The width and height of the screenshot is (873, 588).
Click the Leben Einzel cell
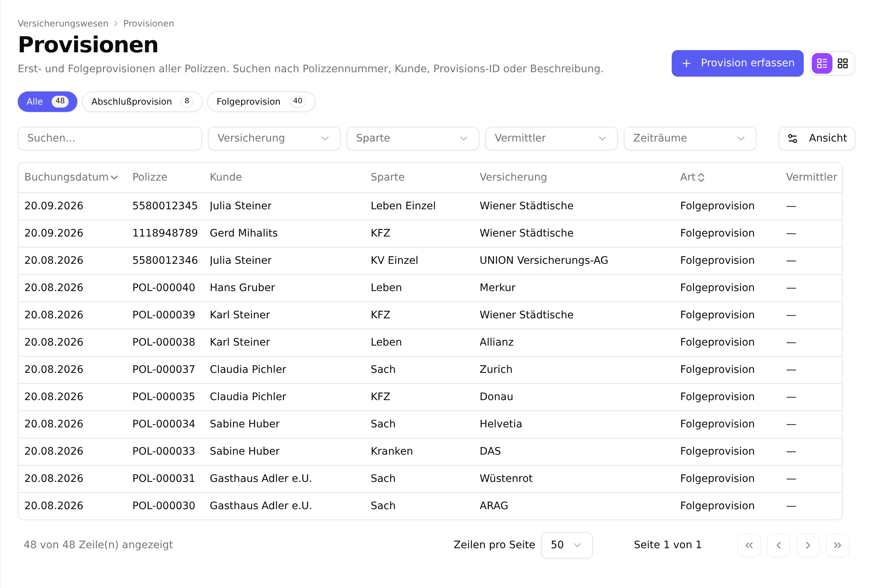[403, 206]
